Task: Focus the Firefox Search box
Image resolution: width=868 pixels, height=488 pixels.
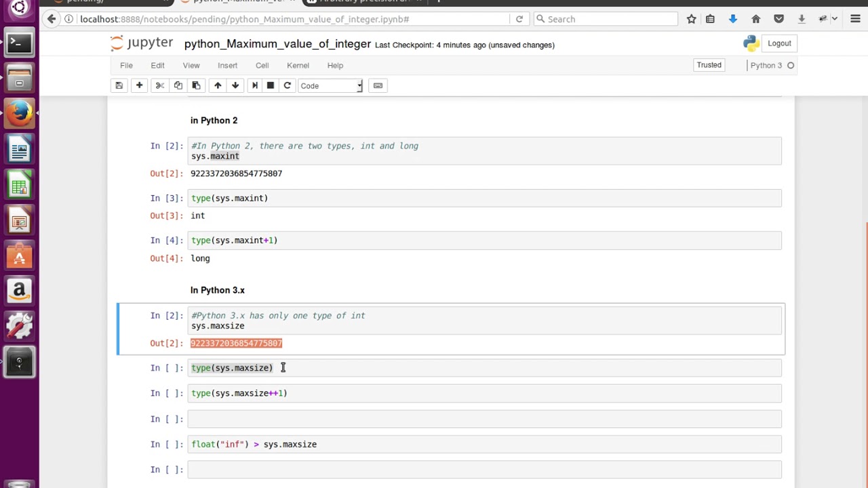Action: (x=606, y=19)
